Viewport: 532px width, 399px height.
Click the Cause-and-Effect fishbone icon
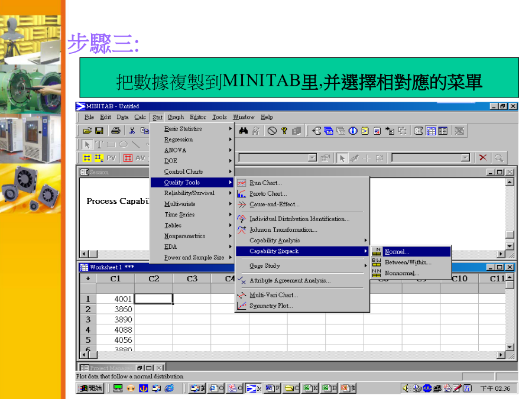[242, 205]
